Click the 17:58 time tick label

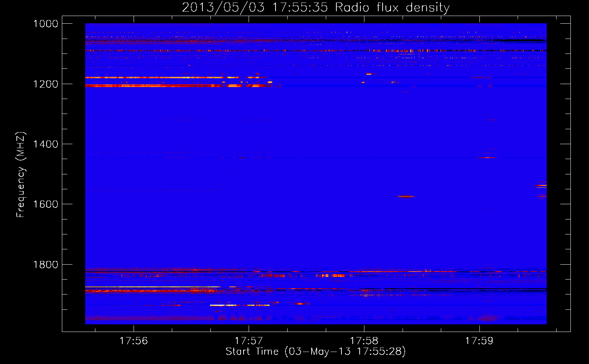[364, 341]
